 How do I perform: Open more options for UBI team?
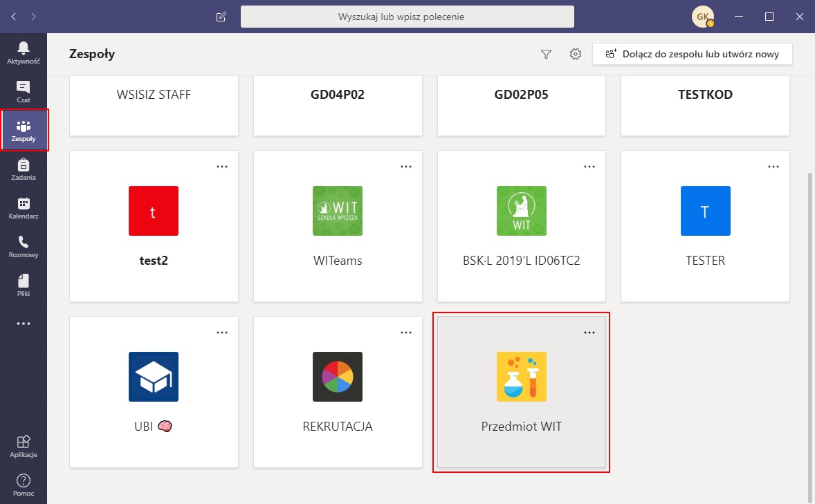click(222, 333)
